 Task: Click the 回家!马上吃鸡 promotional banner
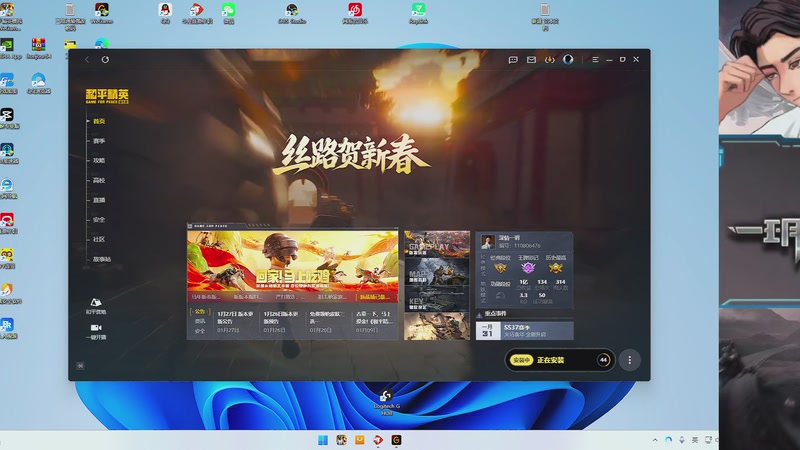(292, 261)
